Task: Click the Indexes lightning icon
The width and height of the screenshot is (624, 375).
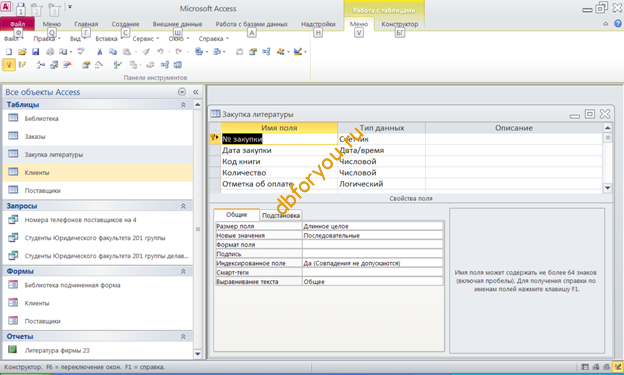Action: [22, 65]
